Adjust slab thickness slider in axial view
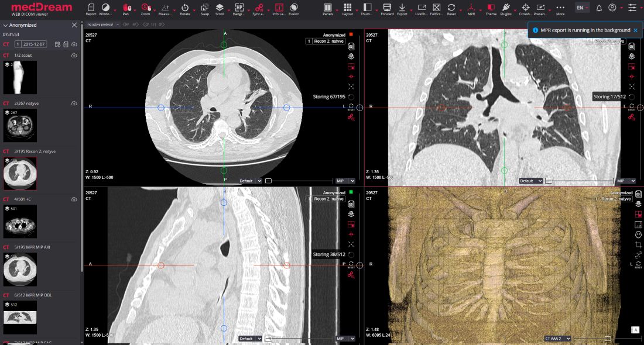The image size is (644, 345). [299, 181]
